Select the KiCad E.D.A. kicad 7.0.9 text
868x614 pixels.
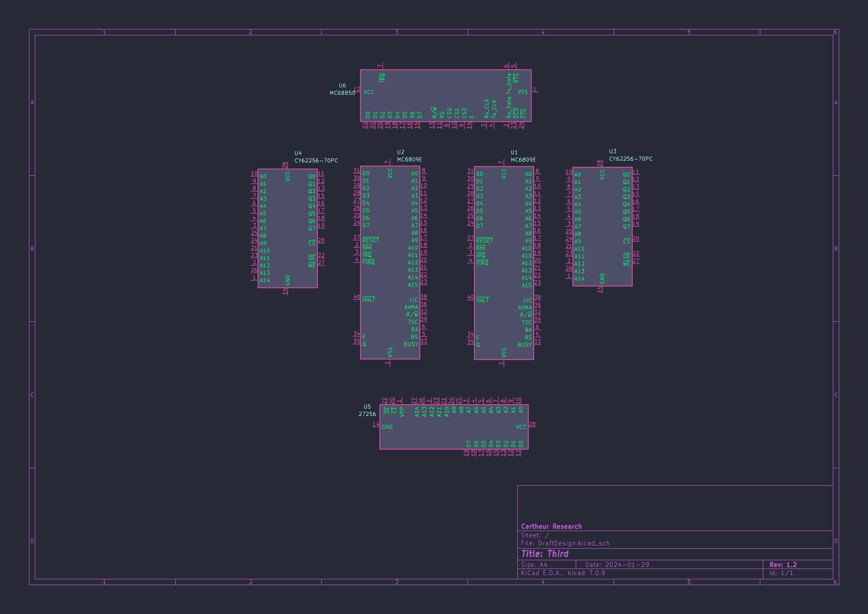pos(563,573)
